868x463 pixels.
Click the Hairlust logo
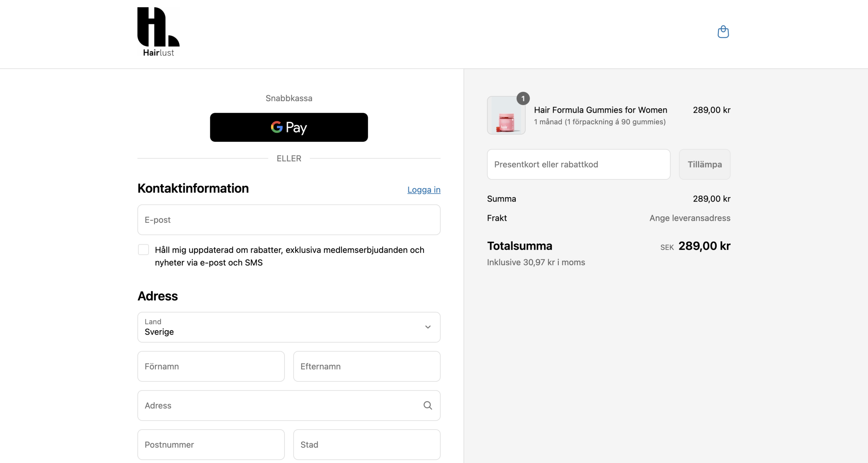158,32
